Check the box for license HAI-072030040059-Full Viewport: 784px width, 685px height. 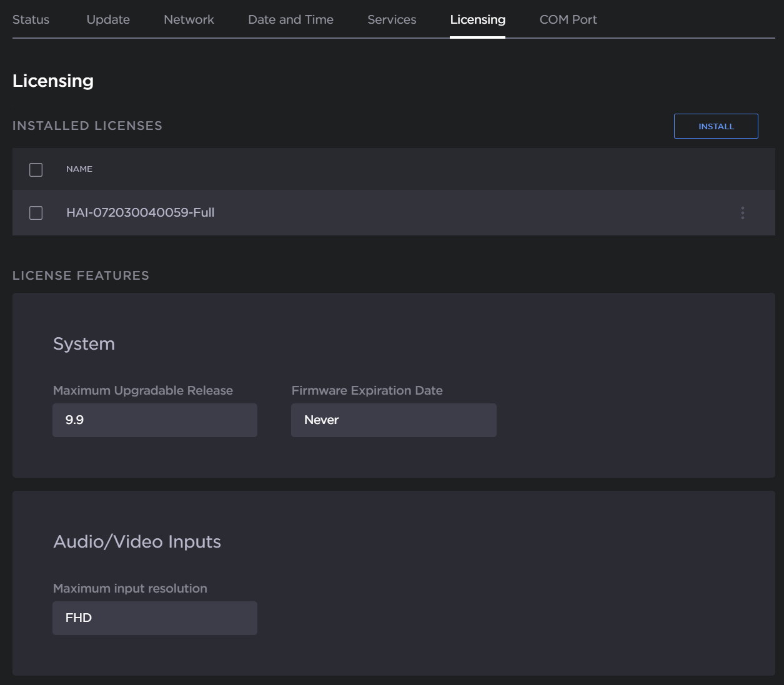pyautogui.click(x=36, y=213)
